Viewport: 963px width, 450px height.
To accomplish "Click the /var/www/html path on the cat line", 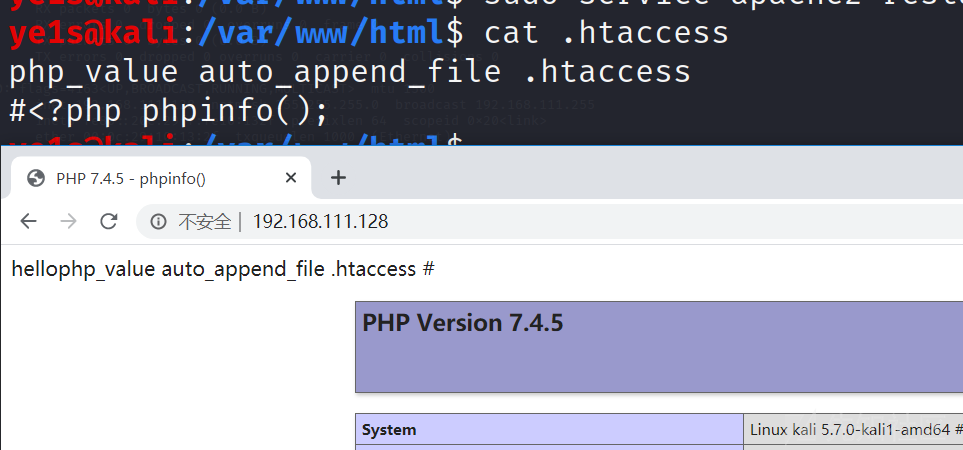I will 319,33.
